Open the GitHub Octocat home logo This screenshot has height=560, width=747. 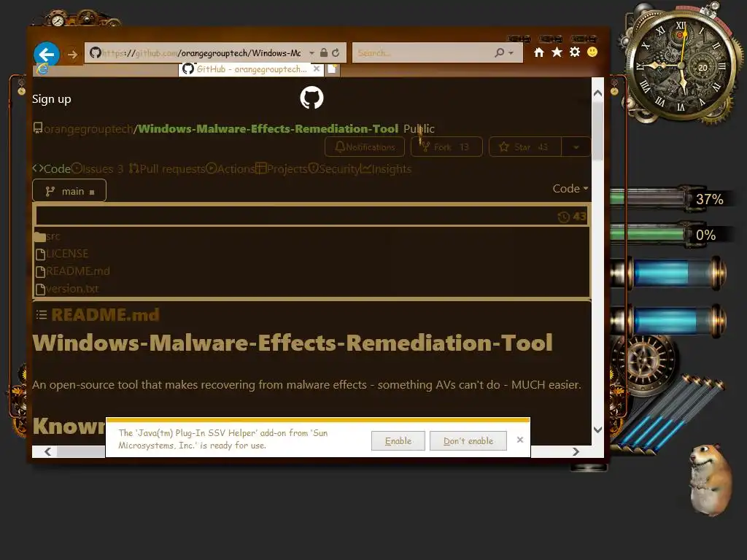(x=311, y=98)
